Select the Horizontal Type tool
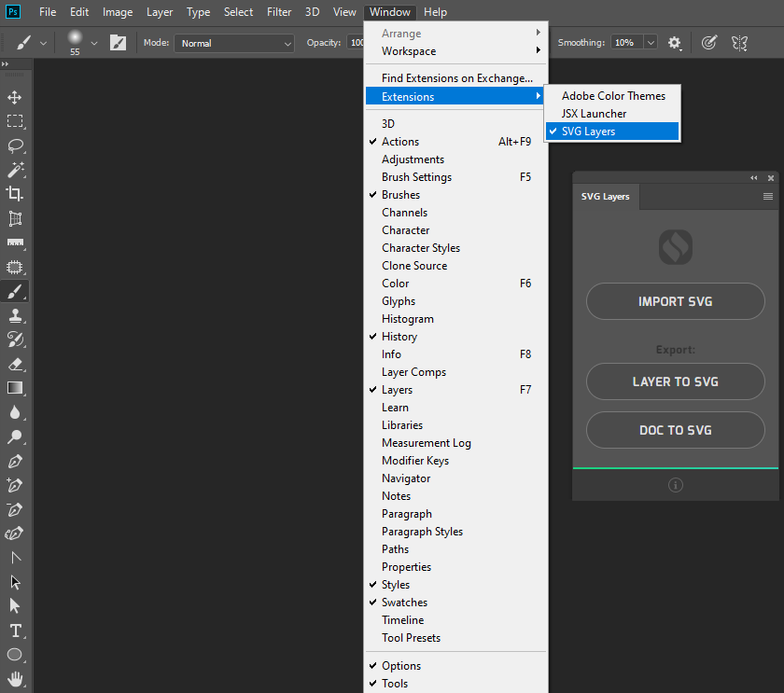 15,631
